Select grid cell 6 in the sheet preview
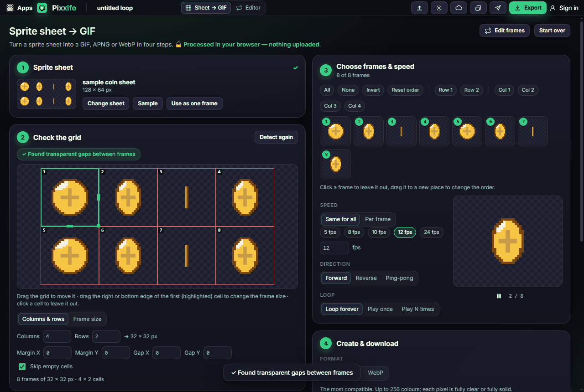This screenshot has height=392, width=584. 128,256
